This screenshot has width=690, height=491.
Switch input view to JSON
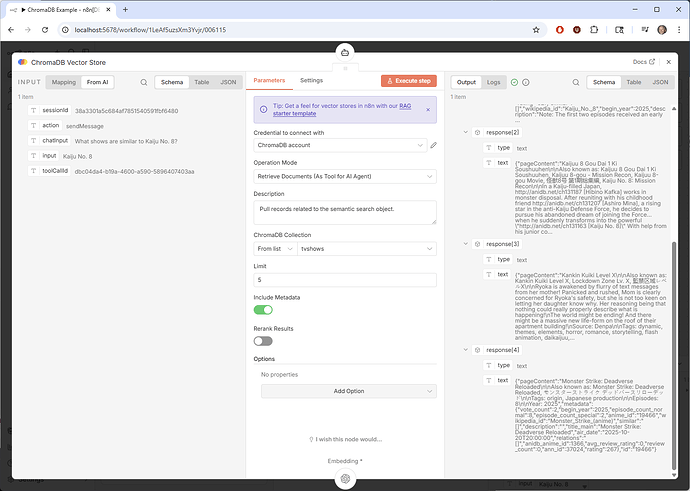click(228, 82)
